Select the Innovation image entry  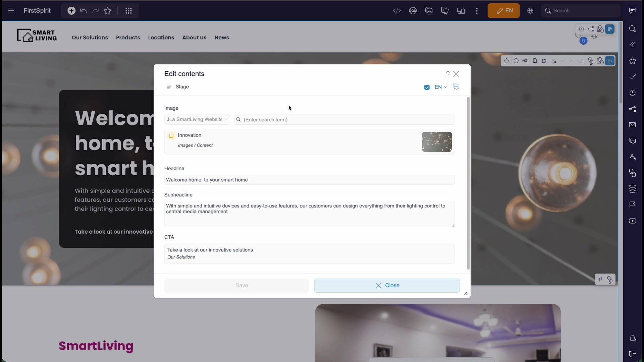coord(309,142)
